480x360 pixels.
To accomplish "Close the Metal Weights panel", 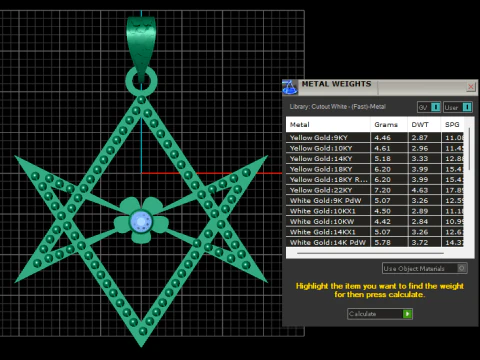I will pos(471,87).
